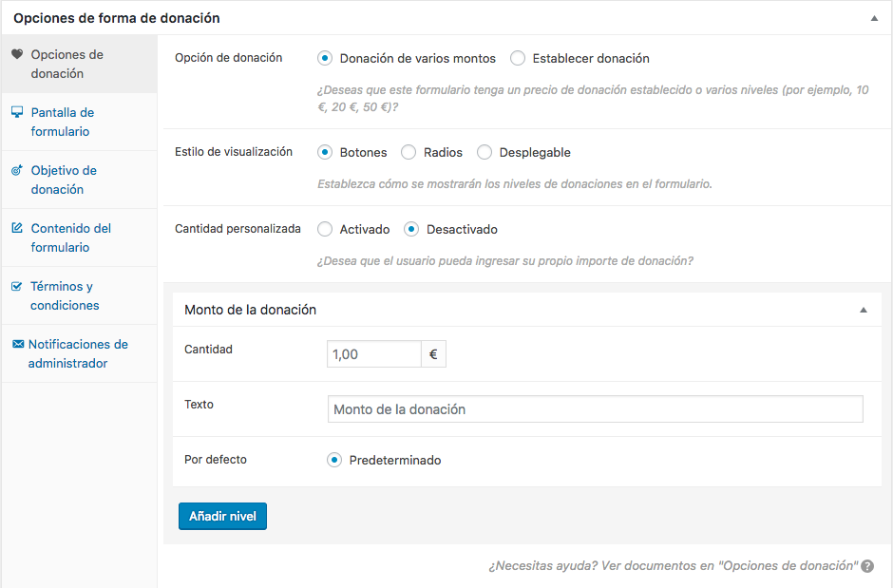The width and height of the screenshot is (893, 588).
Task: Enable Cantidad personalizada with Activado
Action: (325, 229)
